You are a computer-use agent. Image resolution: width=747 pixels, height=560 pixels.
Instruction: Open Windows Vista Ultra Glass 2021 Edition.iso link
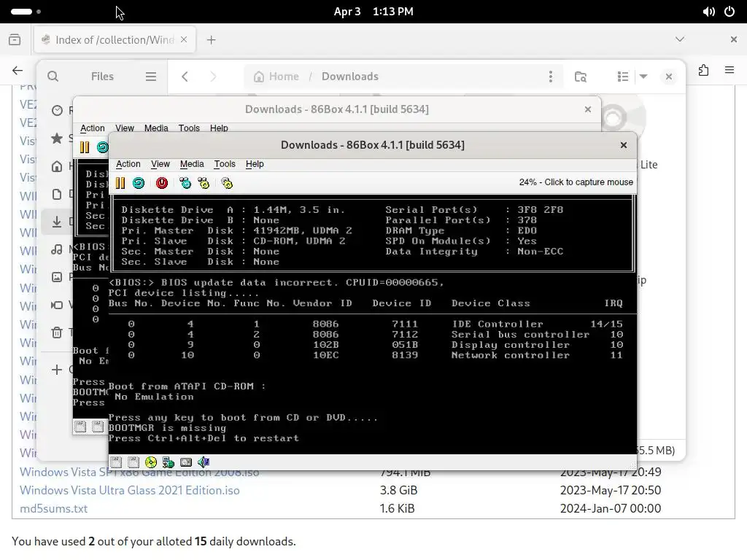(x=130, y=491)
